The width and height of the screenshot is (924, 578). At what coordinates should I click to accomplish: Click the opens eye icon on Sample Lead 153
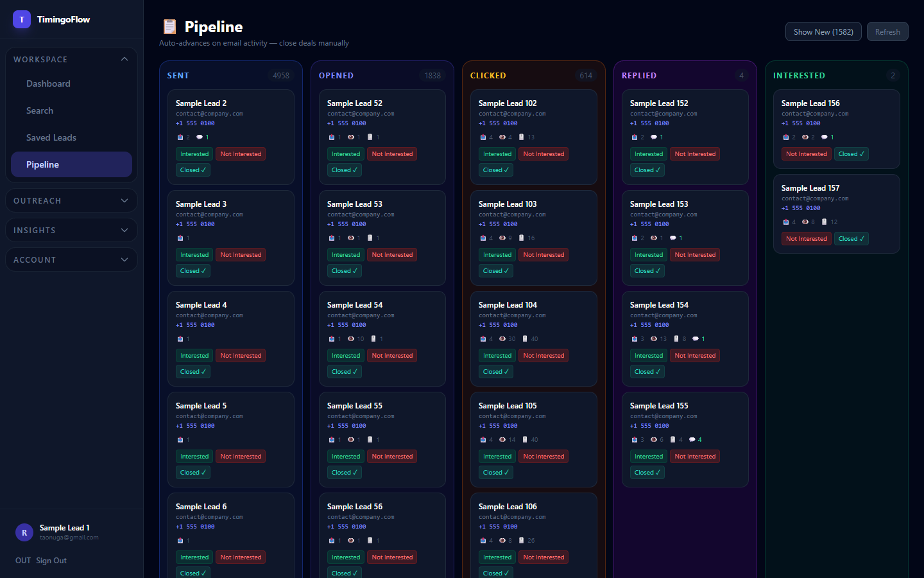click(654, 238)
